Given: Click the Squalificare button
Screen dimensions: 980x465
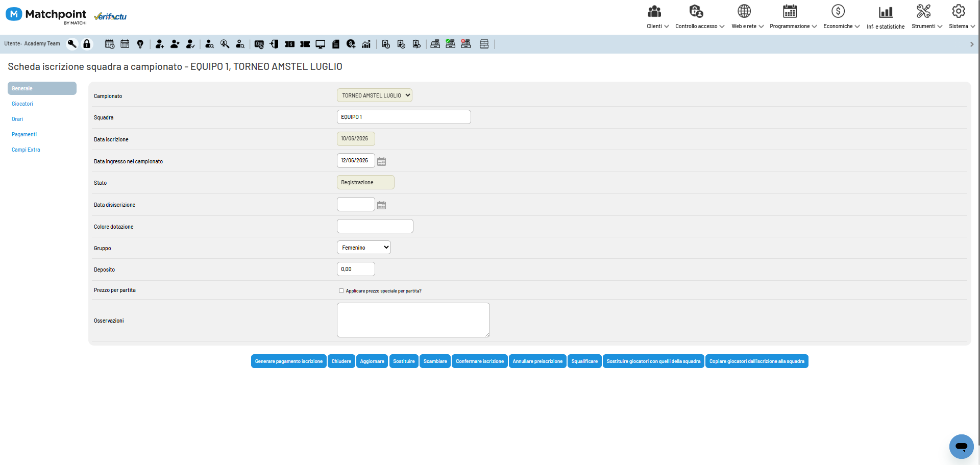Looking at the screenshot, I should pos(584,361).
